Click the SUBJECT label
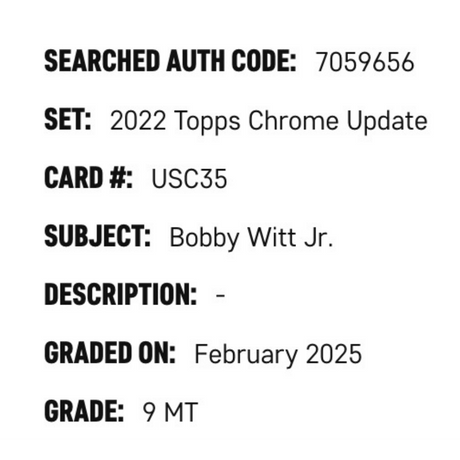 click(x=97, y=236)
